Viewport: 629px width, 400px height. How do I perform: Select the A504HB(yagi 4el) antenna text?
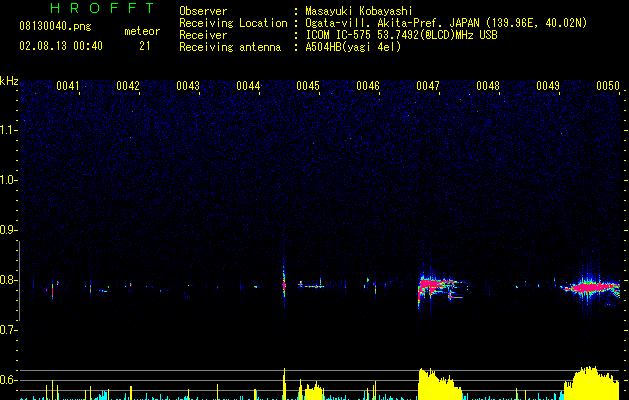coord(353,47)
